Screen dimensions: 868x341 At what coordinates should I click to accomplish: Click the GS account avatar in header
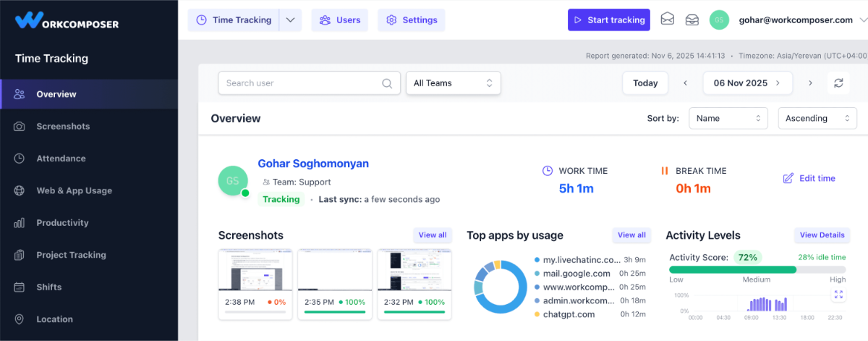[x=718, y=20]
